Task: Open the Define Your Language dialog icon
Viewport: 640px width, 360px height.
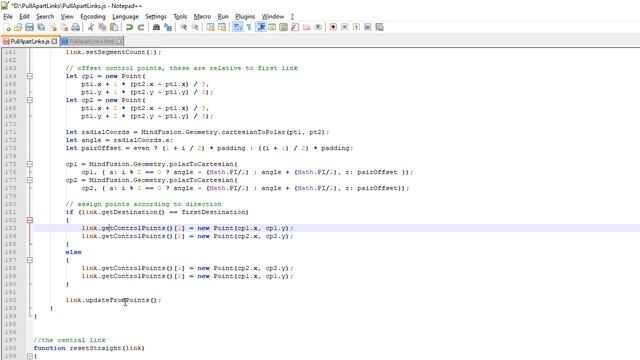Action: tap(272, 27)
